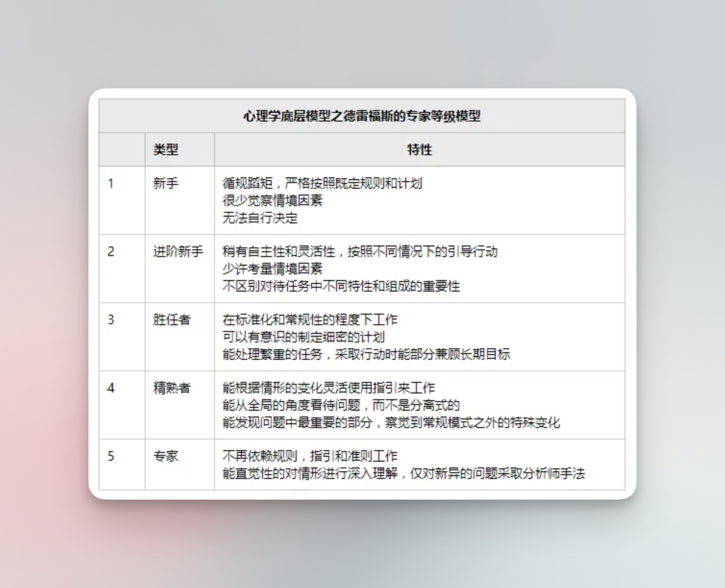This screenshot has width=725, height=588.
Task: Click the line starting with 不区别对待任务
Action: click(341, 286)
